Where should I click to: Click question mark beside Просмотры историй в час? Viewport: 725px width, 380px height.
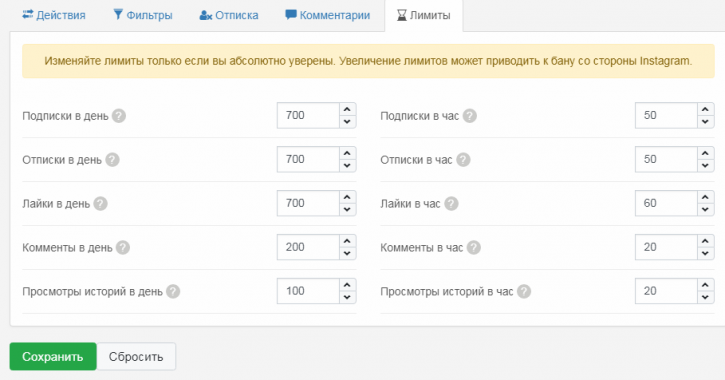click(524, 292)
